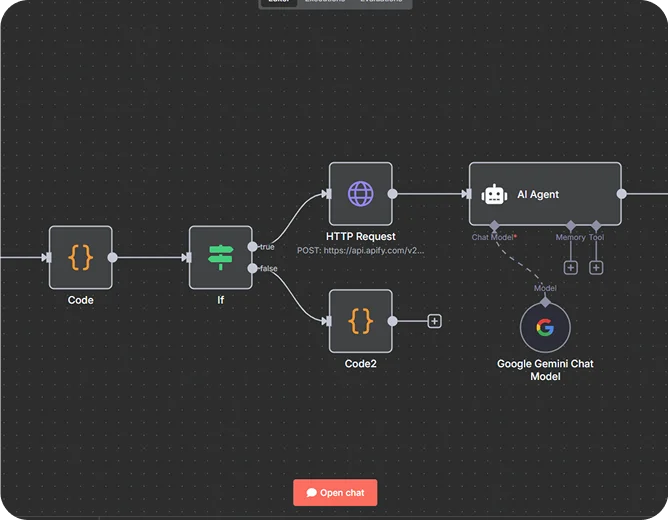Click the Gemini Model top diamond connector
Screen dimensions: 668x520
[545, 300]
